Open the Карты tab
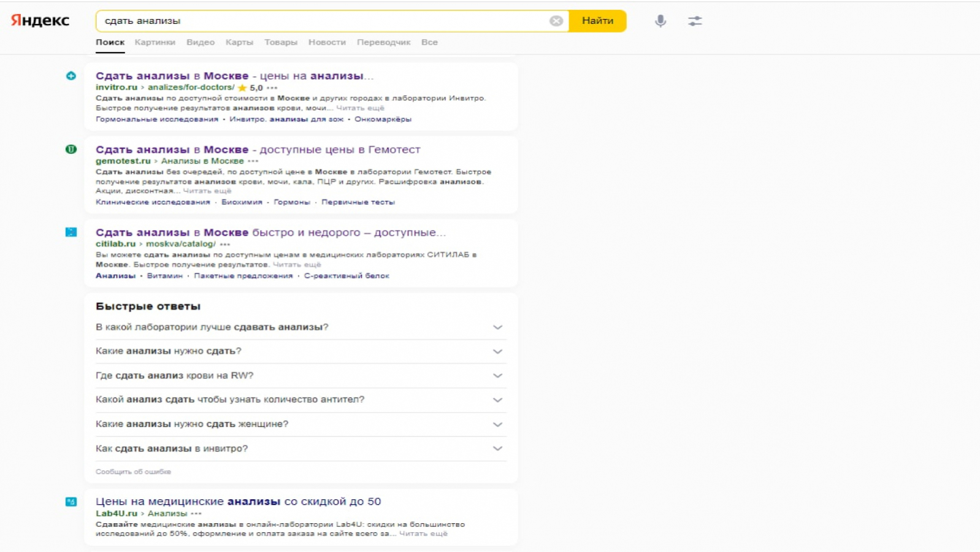The width and height of the screenshot is (980, 552). pyautogui.click(x=239, y=42)
